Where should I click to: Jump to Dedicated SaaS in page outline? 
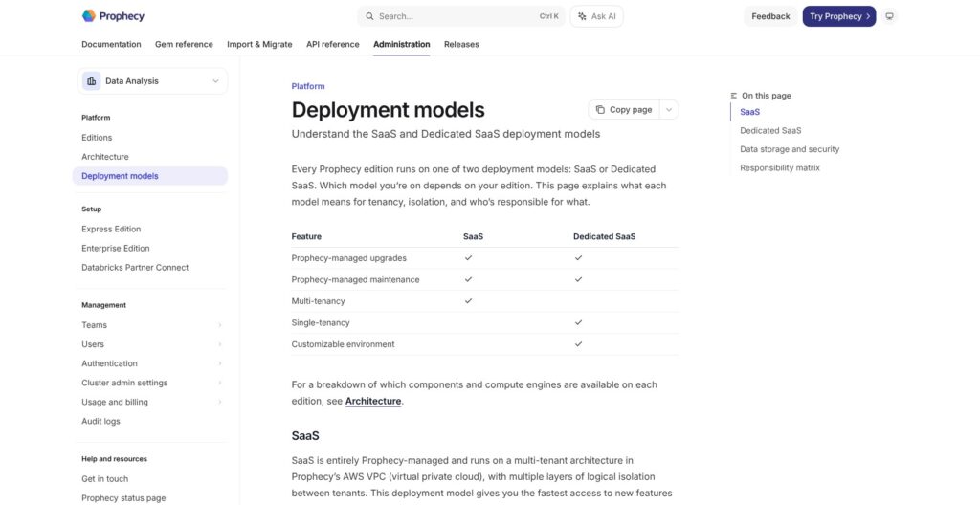click(770, 131)
